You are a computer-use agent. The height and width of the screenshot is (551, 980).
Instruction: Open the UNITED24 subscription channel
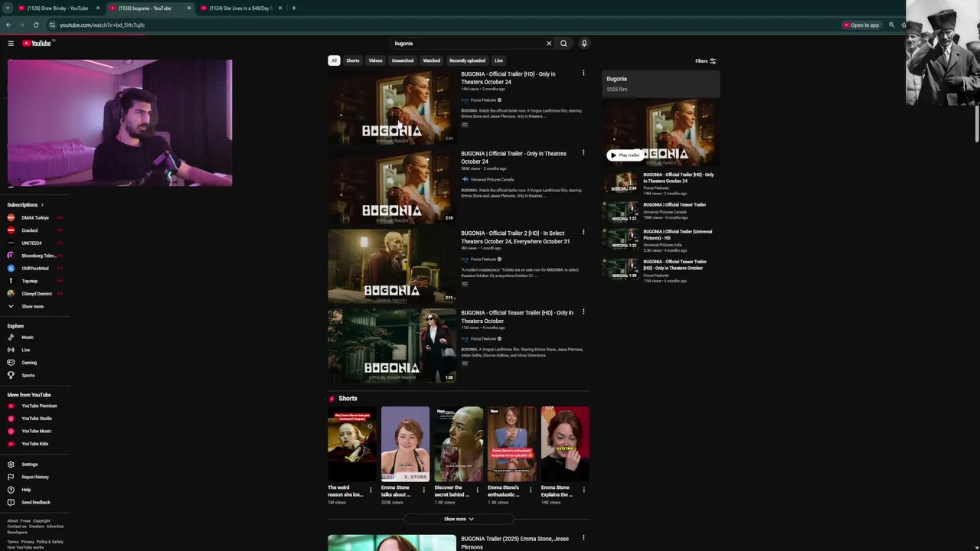tap(31, 243)
